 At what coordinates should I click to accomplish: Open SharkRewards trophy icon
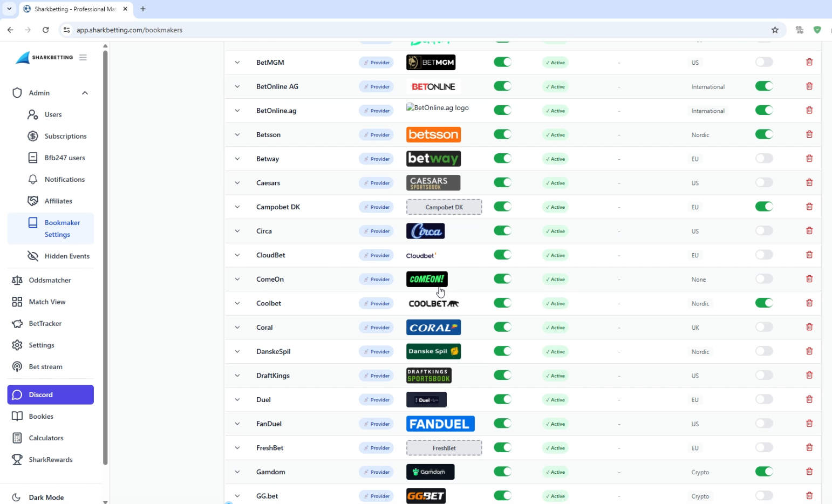pyautogui.click(x=17, y=459)
